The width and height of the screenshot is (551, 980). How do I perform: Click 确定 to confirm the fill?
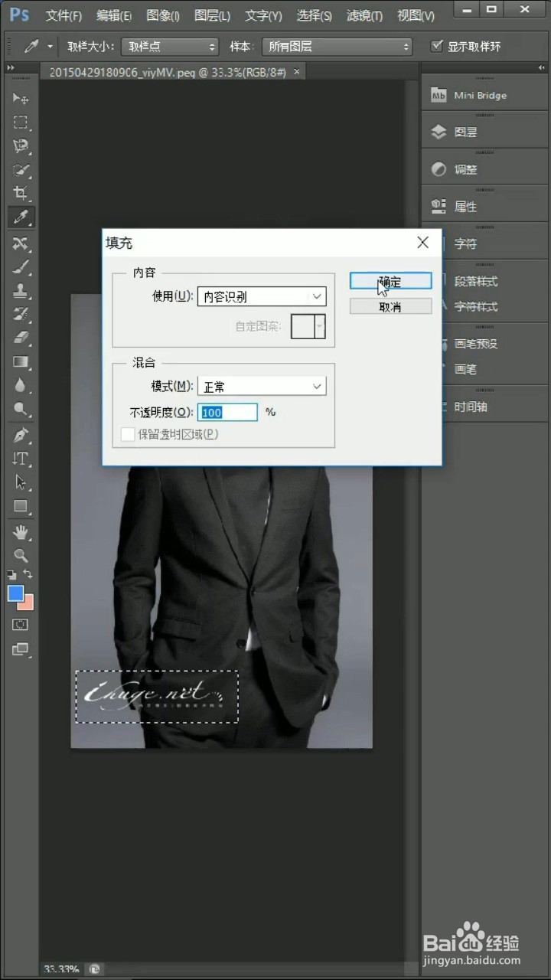tap(391, 282)
